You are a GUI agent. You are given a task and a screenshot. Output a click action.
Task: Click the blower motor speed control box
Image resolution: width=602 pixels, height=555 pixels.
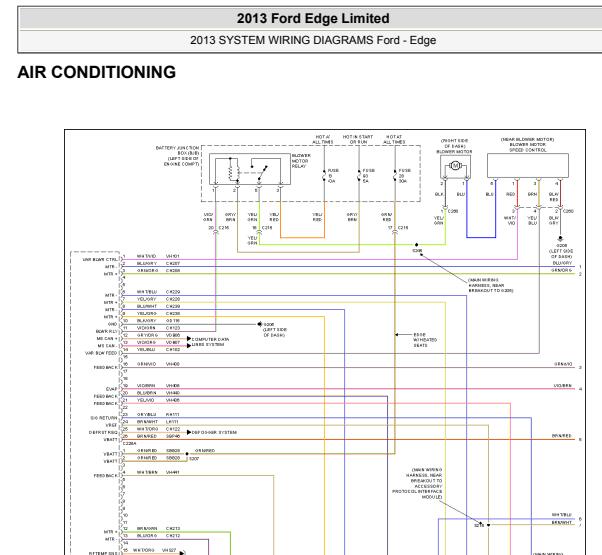[528, 165]
